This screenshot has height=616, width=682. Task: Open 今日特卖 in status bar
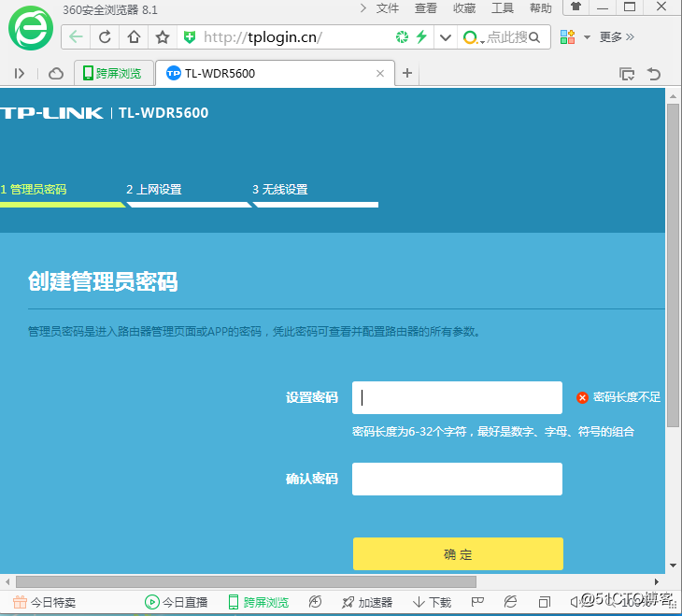44,603
